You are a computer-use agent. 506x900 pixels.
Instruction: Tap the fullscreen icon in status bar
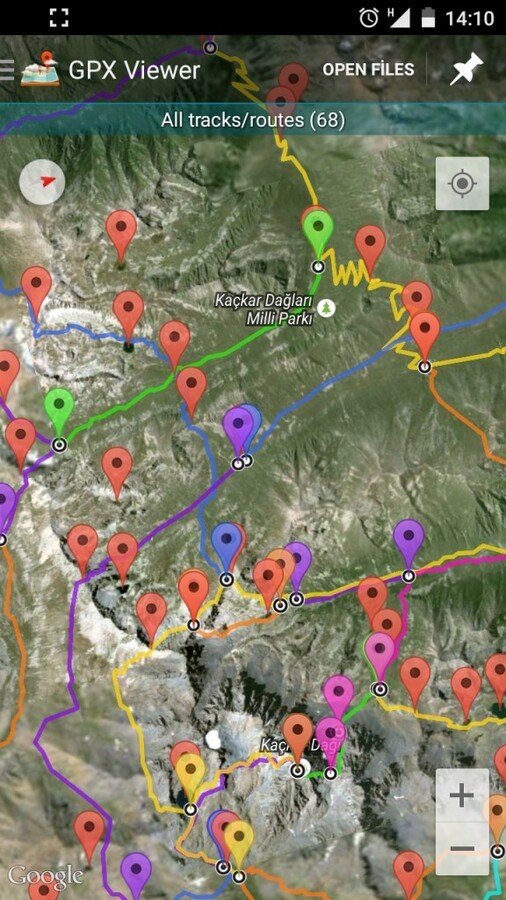click(x=59, y=17)
